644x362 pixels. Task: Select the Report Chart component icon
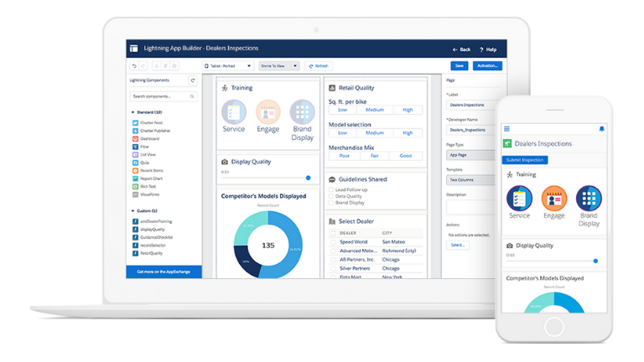tap(135, 178)
